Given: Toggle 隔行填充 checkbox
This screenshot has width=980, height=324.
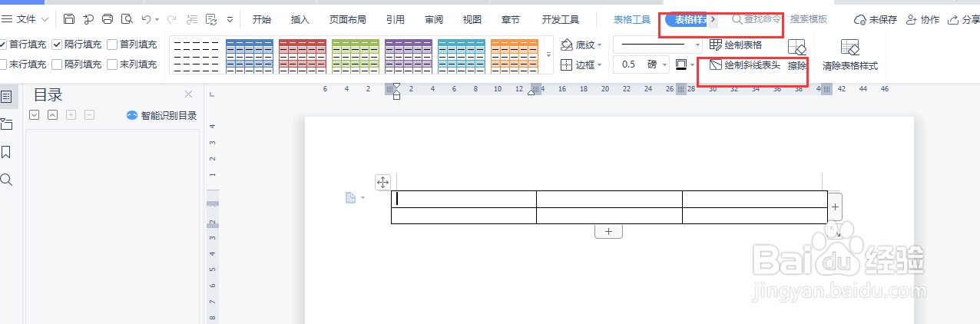Looking at the screenshot, I should point(58,45).
